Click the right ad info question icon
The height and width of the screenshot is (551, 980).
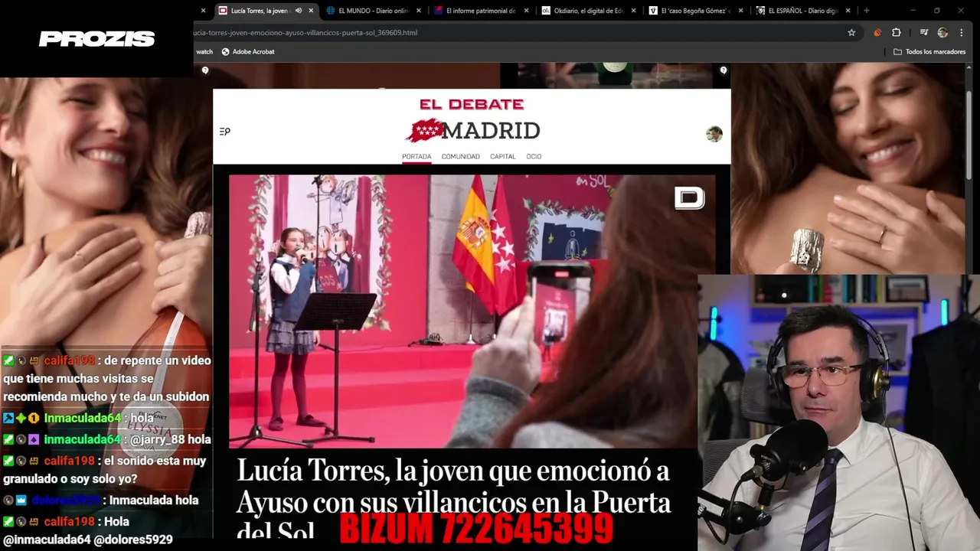(x=724, y=70)
